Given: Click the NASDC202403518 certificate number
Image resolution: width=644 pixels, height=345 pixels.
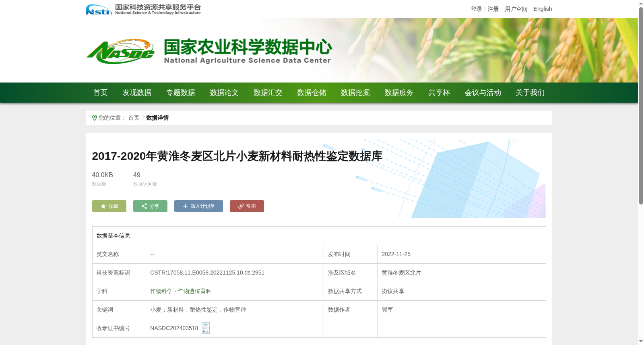Looking at the screenshot, I should tap(174, 328).
